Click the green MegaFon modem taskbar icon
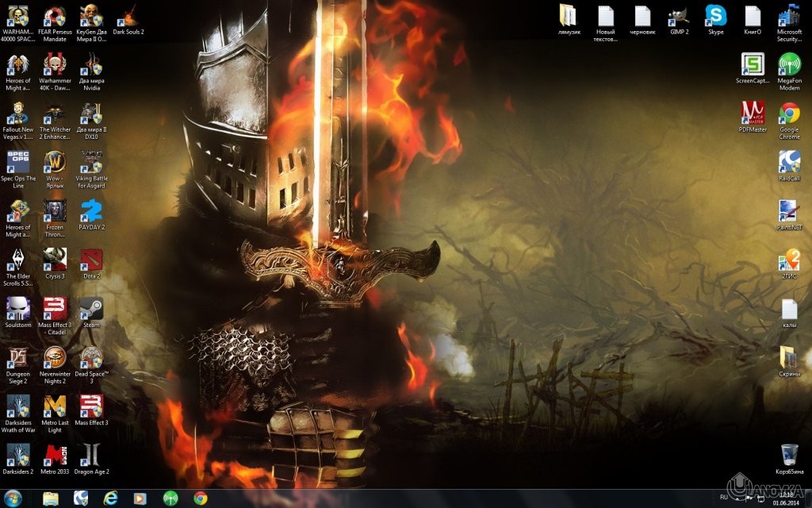This screenshot has height=508, width=812. (x=170, y=498)
